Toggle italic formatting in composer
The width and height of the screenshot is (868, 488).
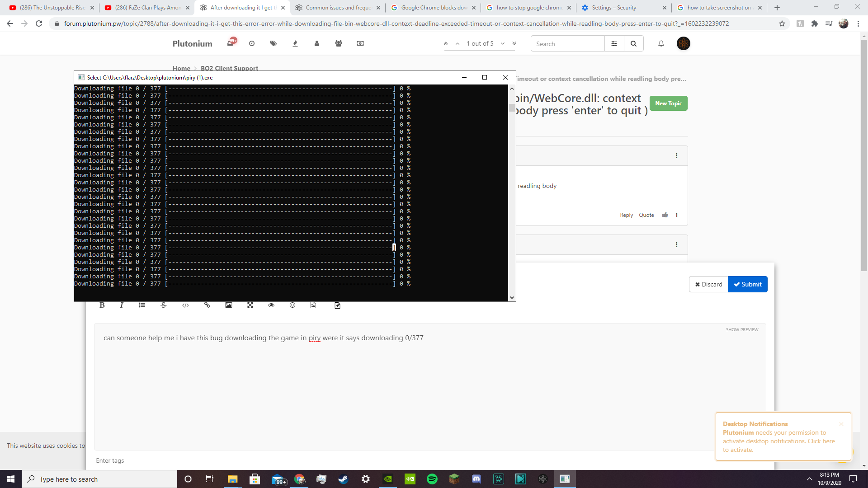(122, 305)
